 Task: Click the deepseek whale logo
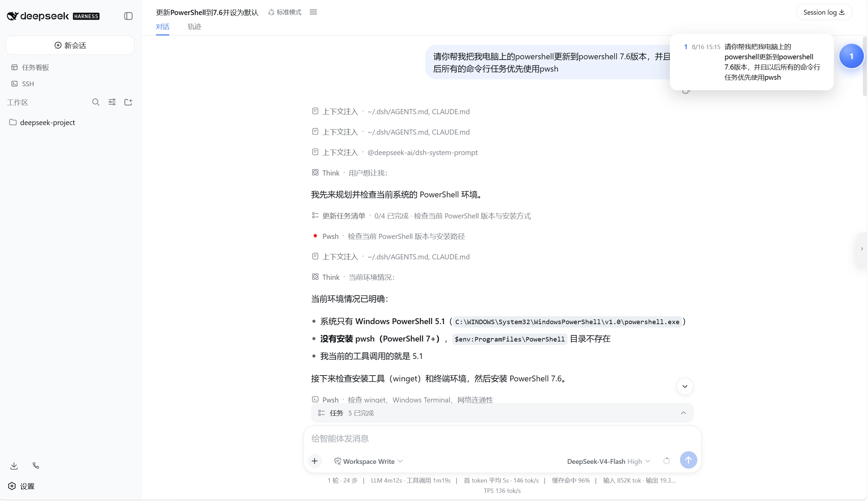(13, 16)
